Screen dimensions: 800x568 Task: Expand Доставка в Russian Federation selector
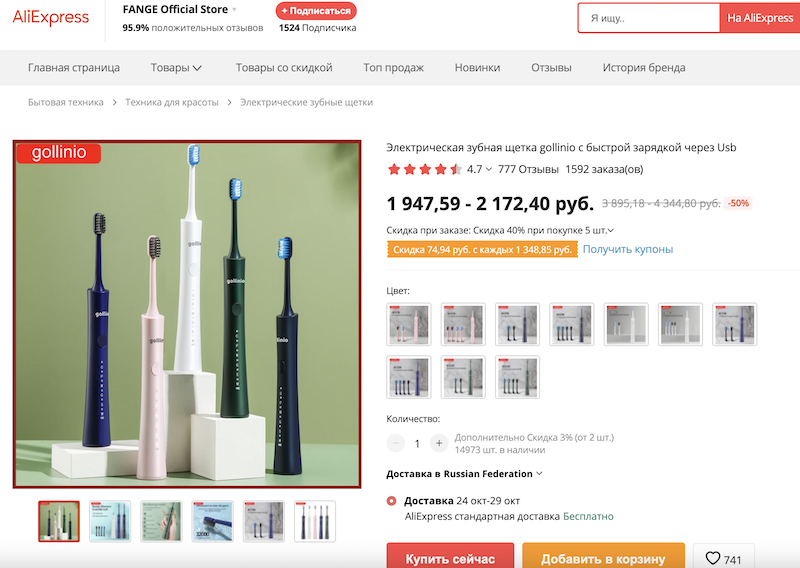point(464,474)
